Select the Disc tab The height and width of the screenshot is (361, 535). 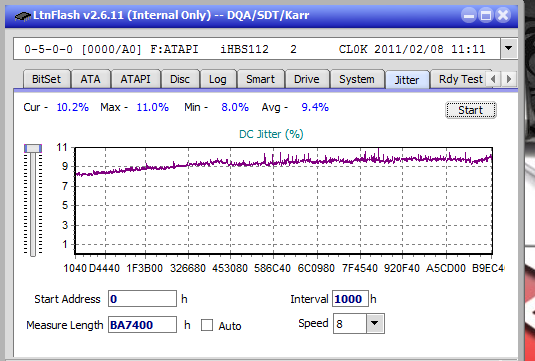click(180, 79)
